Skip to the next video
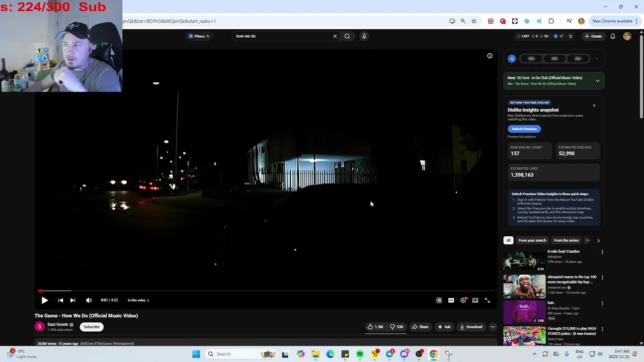 [72, 300]
